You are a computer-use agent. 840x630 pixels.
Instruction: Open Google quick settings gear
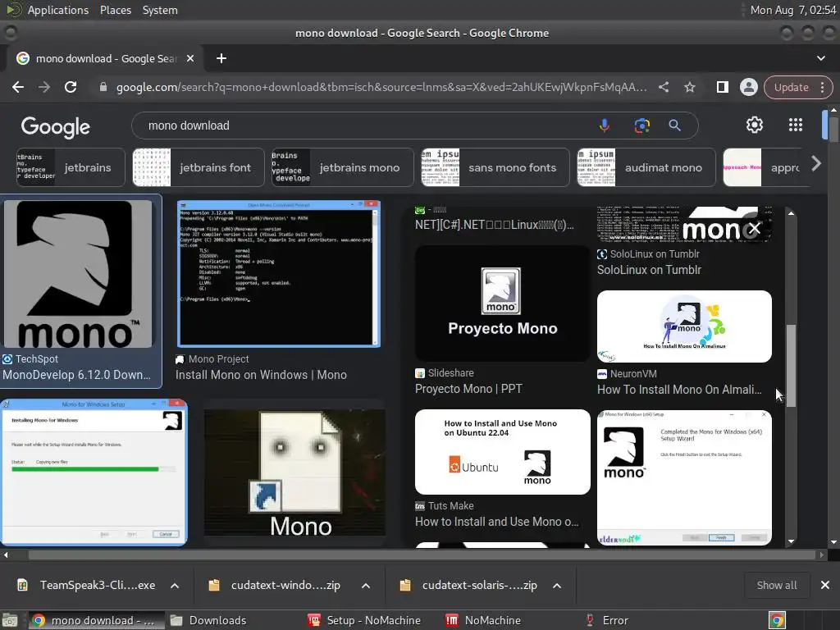[x=755, y=125]
